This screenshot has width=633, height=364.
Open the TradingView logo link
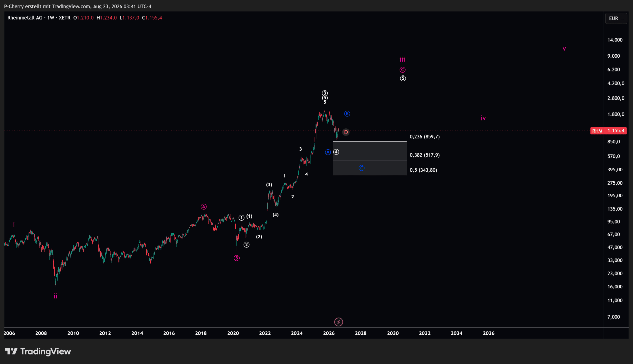pyautogui.click(x=38, y=351)
